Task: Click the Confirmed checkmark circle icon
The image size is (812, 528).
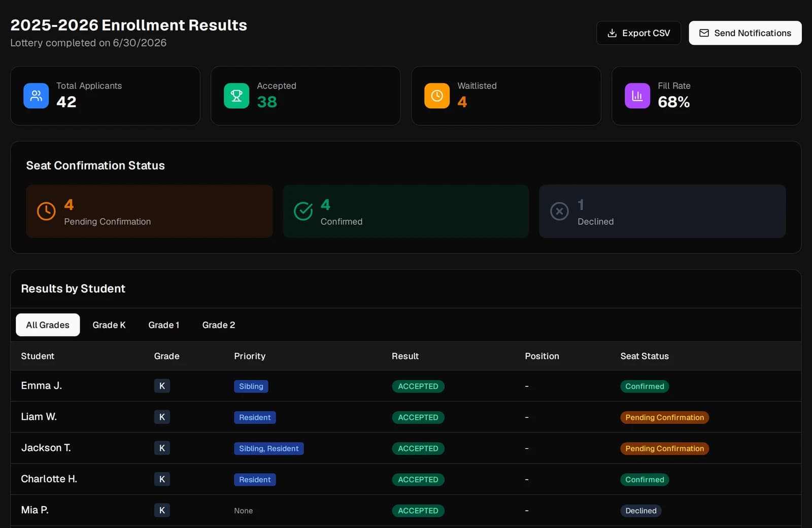Action: 303,211
